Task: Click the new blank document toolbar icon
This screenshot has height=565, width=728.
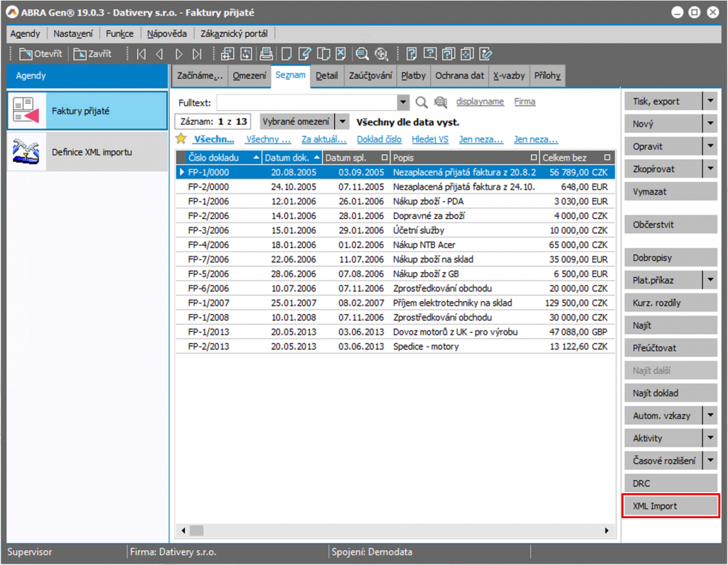Action: [286, 54]
